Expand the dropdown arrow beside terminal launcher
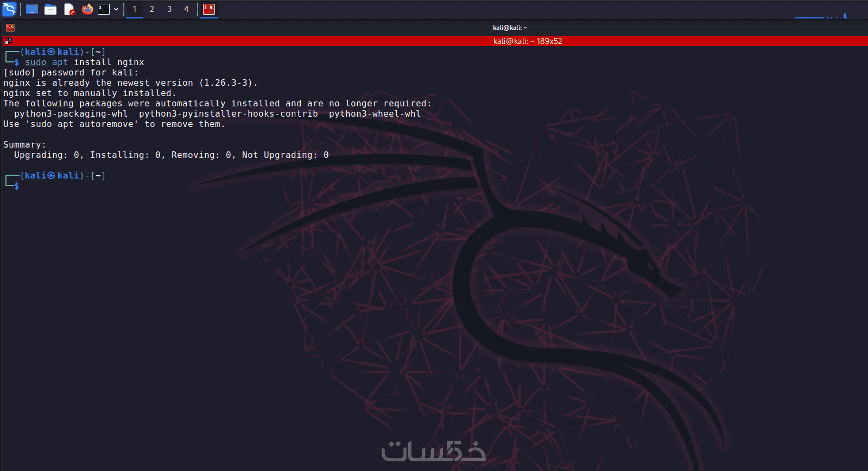868x471 pixels. tap(116, 9)
